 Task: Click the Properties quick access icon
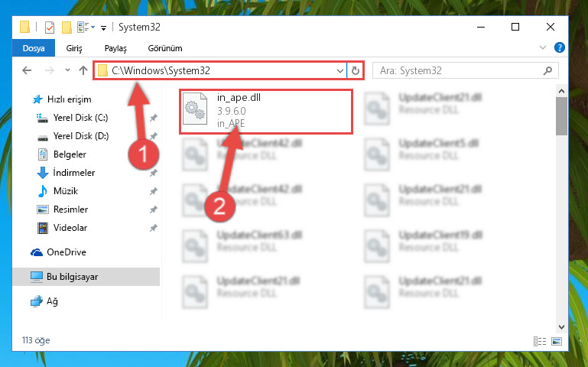[x=49, y=28]
